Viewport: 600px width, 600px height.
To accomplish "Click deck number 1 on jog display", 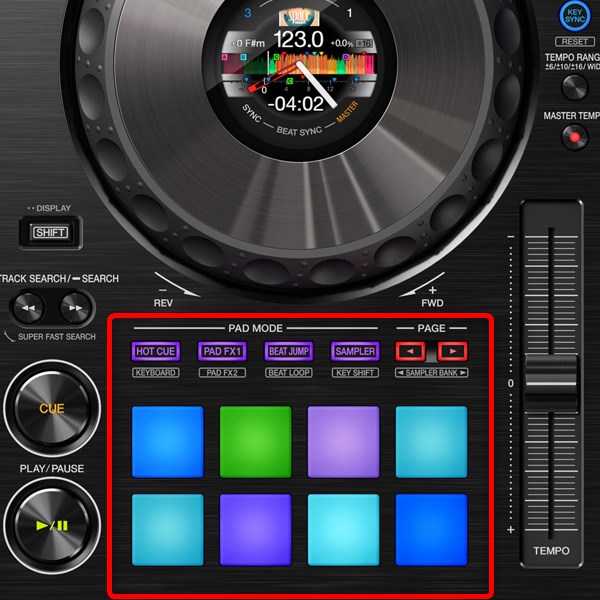I will pyautogui.click(x=349, y=13).
